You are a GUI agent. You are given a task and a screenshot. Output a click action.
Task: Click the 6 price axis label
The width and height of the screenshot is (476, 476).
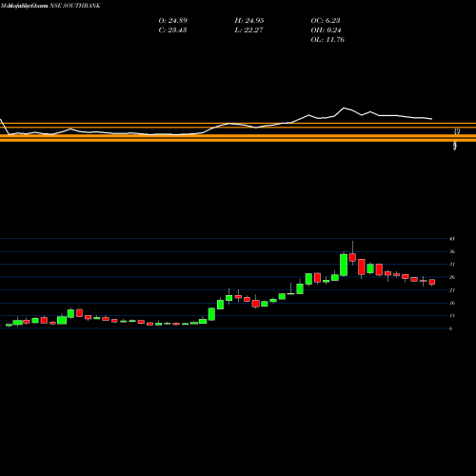(450, 328)
